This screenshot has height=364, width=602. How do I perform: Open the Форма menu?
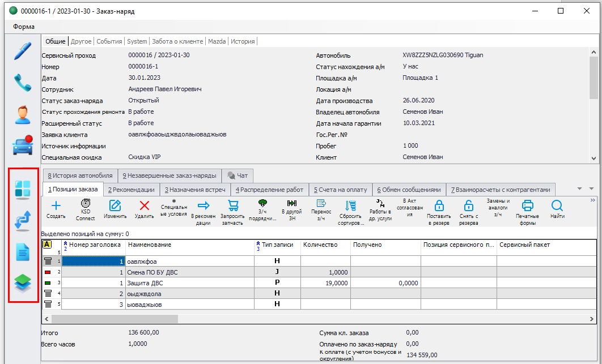[x=23, y=27]
